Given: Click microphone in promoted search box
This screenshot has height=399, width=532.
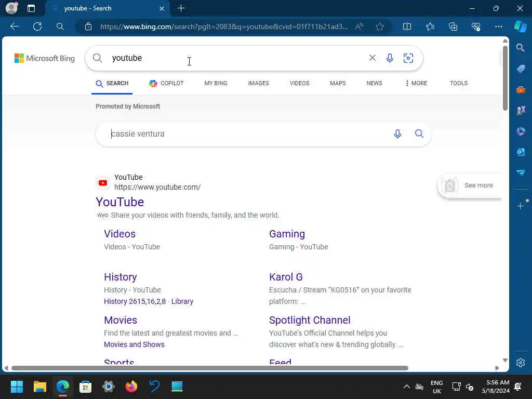Looking at the screenshot, I should pyautogui.click(x=397, y=134).
